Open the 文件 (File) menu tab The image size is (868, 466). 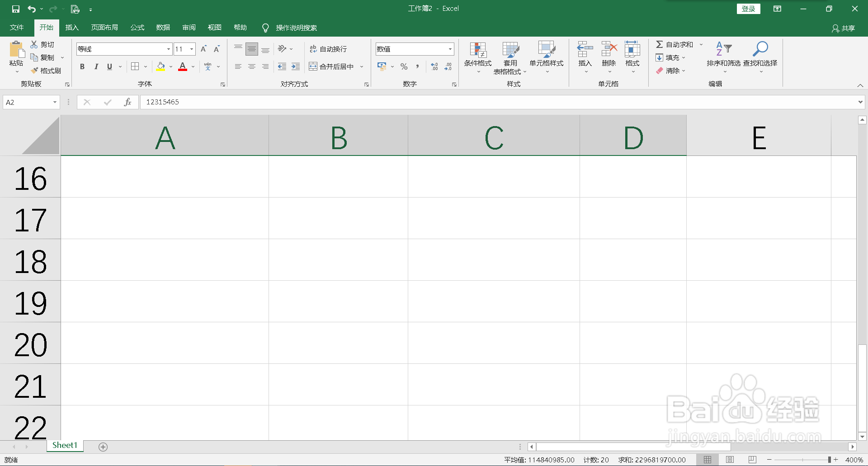(17, 28)
